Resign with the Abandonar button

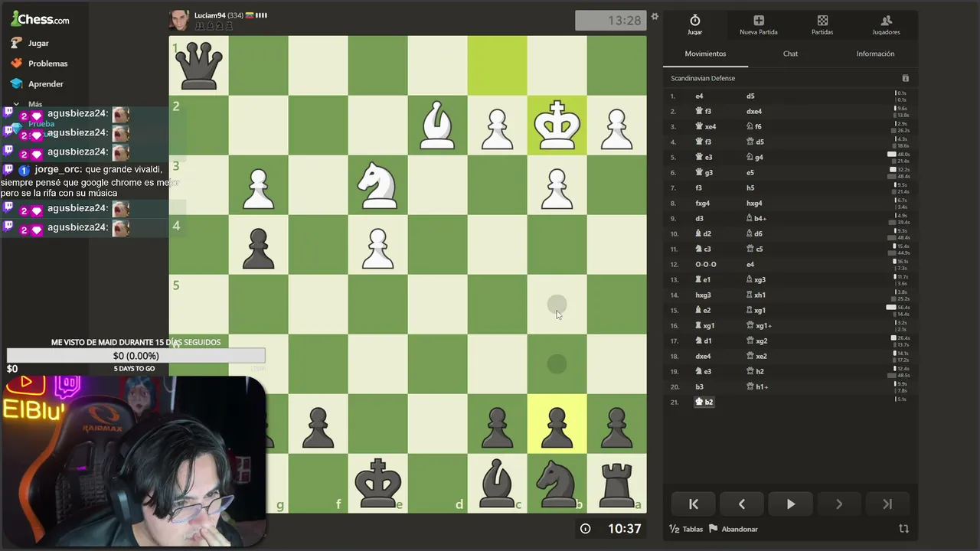[x=733, y=529]
